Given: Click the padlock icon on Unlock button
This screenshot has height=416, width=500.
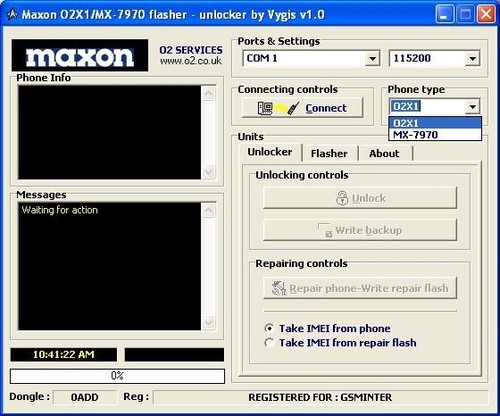Looking at the screenshot, I should 342,198.
